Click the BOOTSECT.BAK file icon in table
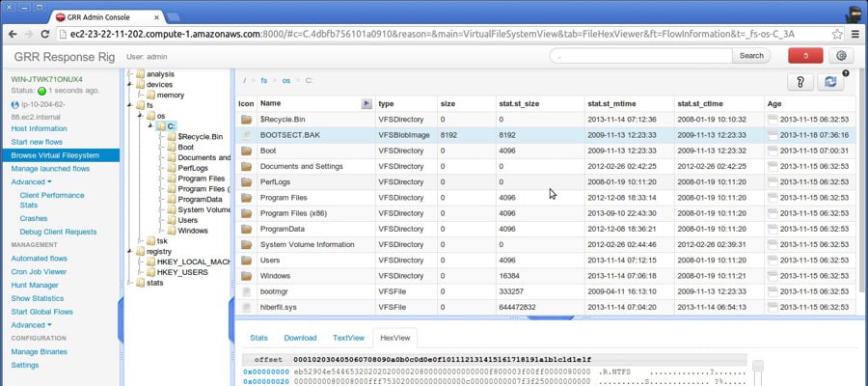The height and width of the screenshot is (386, 868). tap(246, 135)
